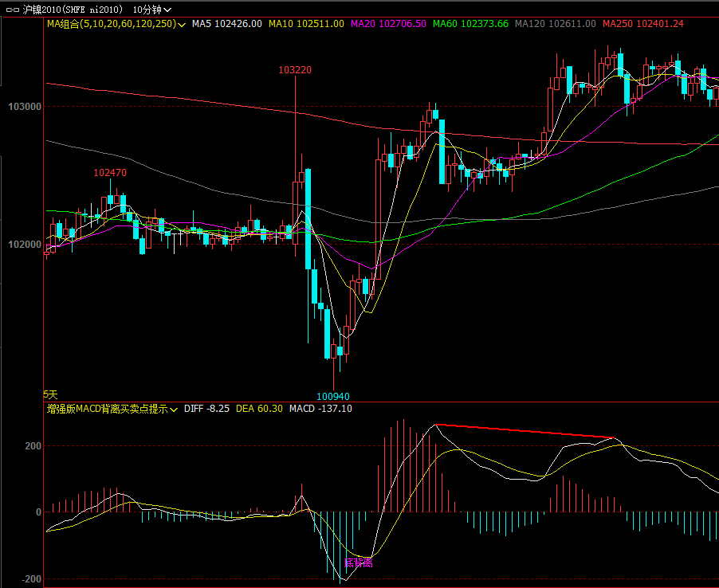
Task: Click the MA10 102511.00 value
Action: (306, 24)
